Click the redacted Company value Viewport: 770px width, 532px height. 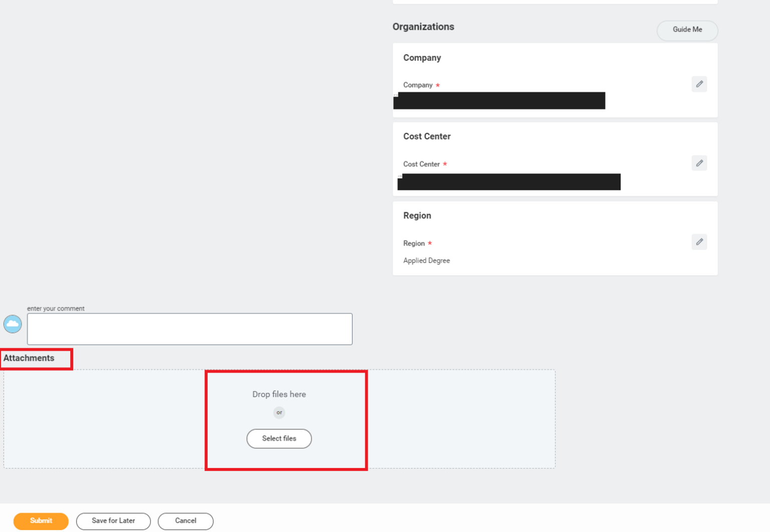pyautogui.click(x=499, y=100)
